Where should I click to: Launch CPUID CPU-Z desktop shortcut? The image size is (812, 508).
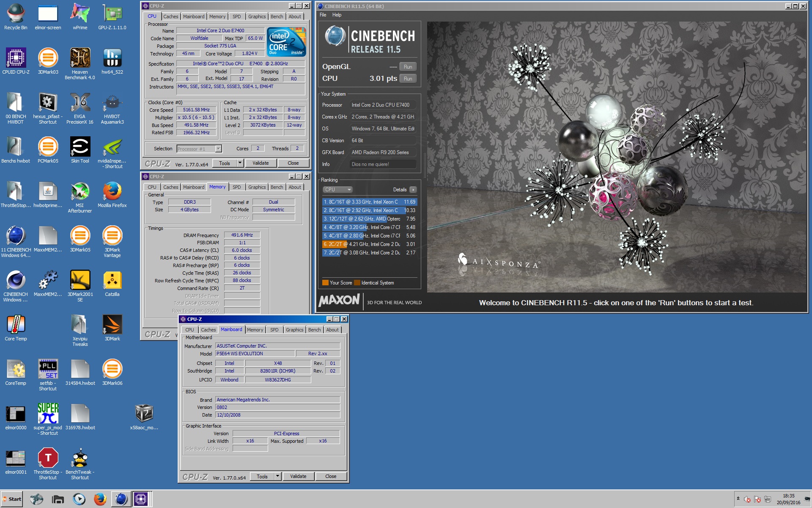[x=16, y=61]
